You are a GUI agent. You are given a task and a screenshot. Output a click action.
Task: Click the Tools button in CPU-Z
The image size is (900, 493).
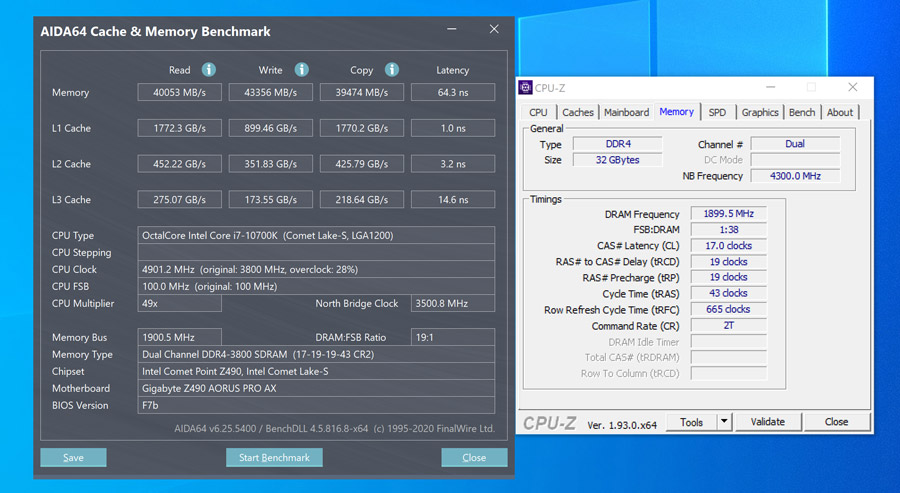coord(692,422)
